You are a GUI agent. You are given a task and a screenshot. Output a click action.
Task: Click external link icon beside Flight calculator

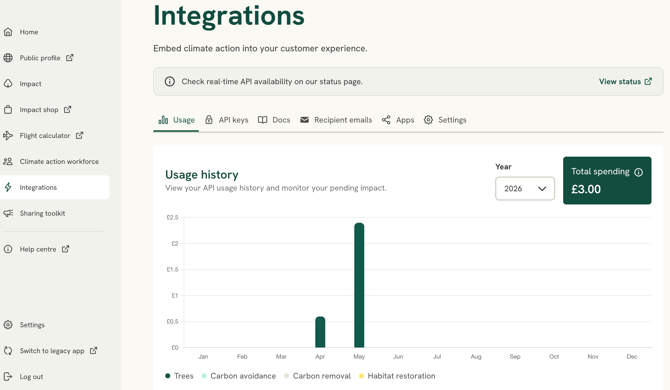79,135
